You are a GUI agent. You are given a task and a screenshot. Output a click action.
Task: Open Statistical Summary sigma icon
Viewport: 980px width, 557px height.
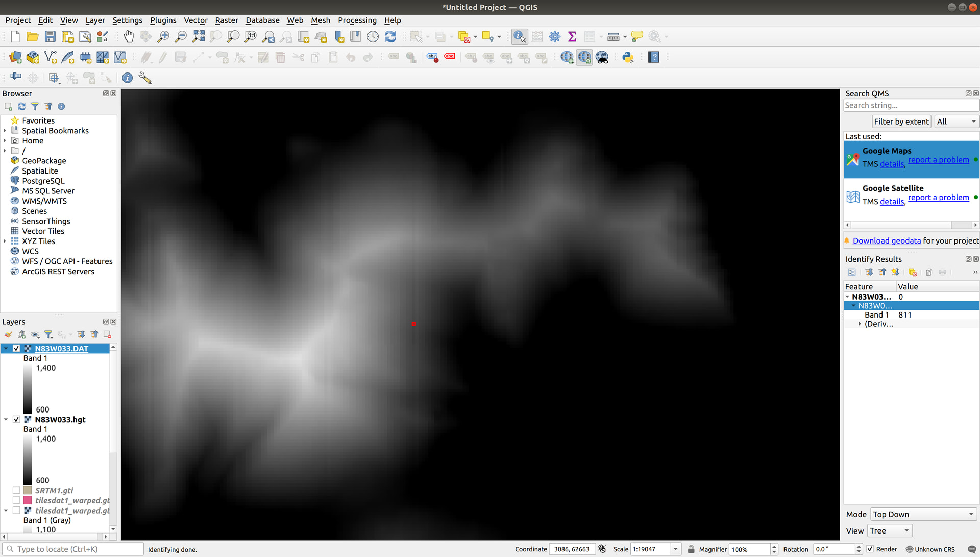click(572, 36)
